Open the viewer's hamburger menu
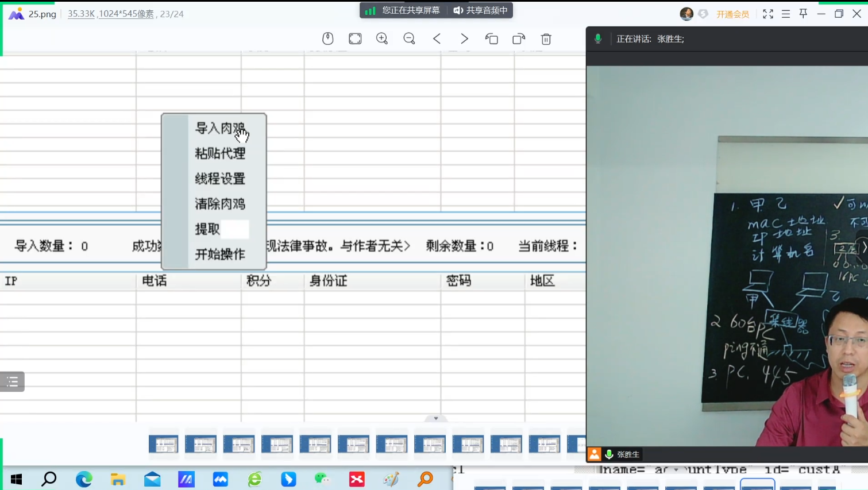This screenshot has height=490, width=868. pos(786,14)
